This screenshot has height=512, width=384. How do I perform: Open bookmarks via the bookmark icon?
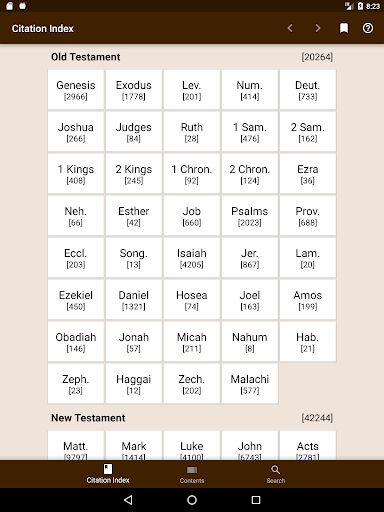pos(344,28)
